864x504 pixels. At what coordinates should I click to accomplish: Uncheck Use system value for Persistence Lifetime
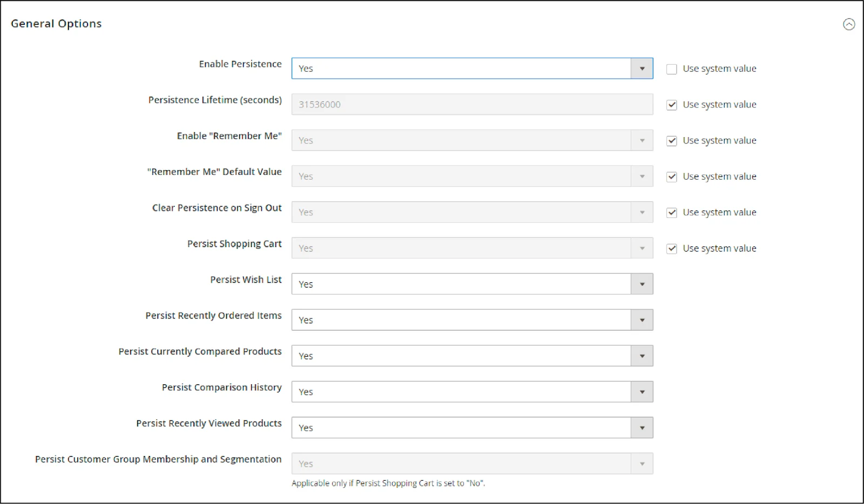pos(672,105)
